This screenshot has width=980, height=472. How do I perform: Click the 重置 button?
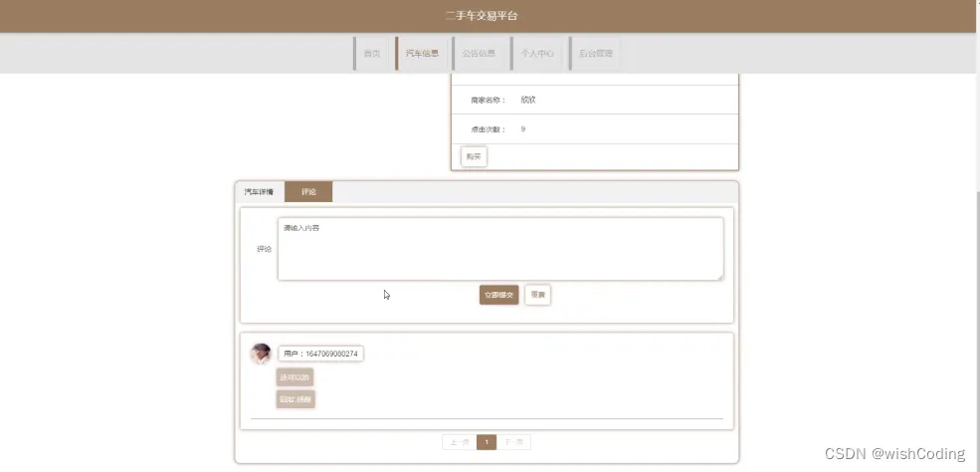[537, 295]
